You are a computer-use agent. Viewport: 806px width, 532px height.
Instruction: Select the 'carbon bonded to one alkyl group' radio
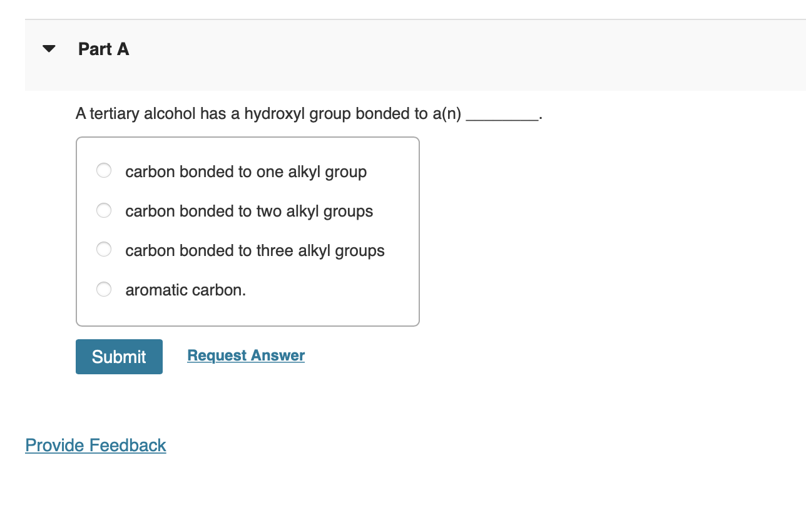103,170
